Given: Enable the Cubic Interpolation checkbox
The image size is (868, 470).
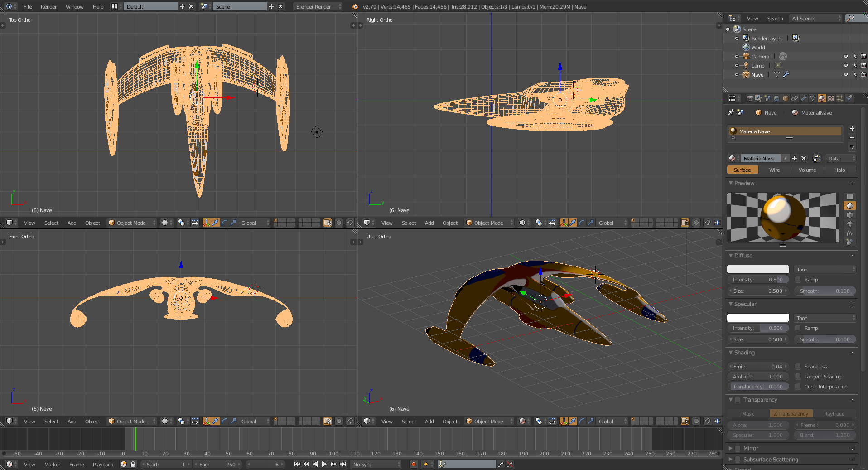Looking at the screenshot, I should coord(798,387).
